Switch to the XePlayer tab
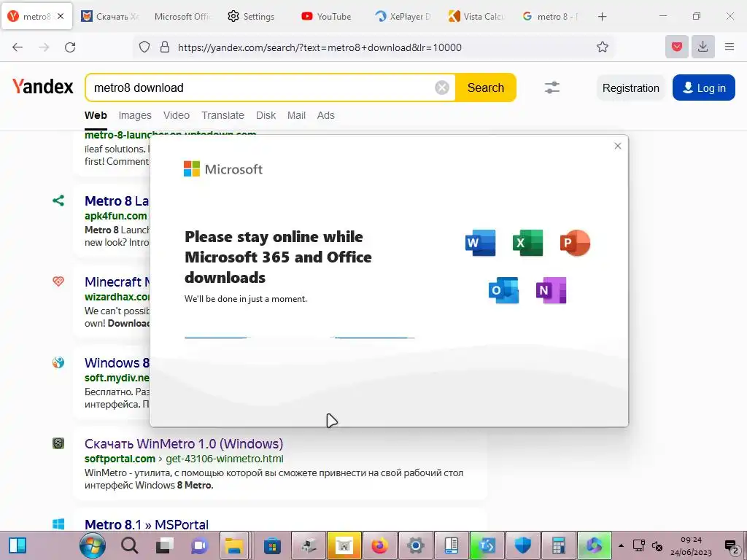This screenshot has height=560, width=747. (403, 16)
